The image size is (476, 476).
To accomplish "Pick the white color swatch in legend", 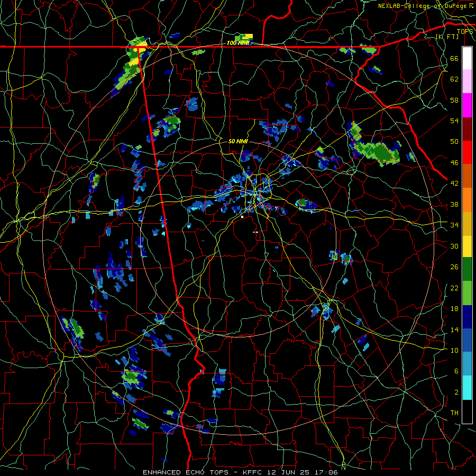I will [x=467, y=58].
